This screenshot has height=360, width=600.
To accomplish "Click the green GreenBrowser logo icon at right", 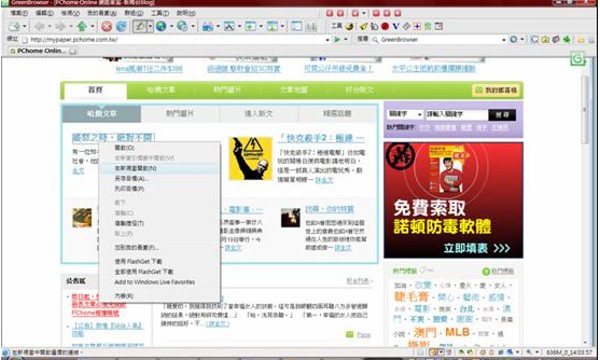I will point(578,58).
